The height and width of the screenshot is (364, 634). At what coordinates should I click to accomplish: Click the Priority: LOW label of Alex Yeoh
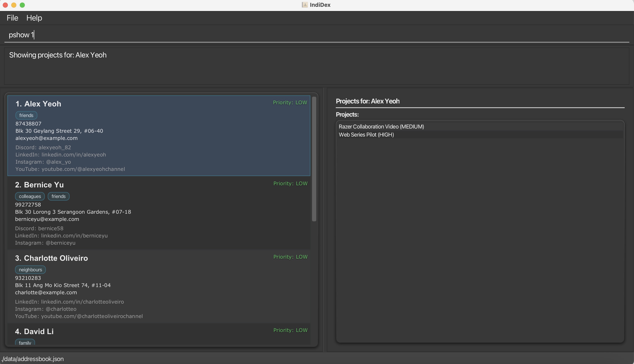pyautogui.click(x=290, y=102)
